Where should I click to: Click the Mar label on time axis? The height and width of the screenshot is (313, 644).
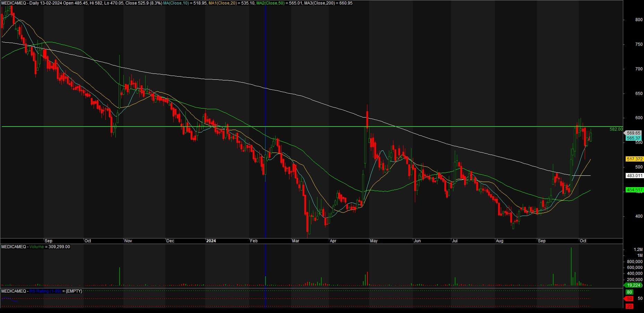(296, 241)
